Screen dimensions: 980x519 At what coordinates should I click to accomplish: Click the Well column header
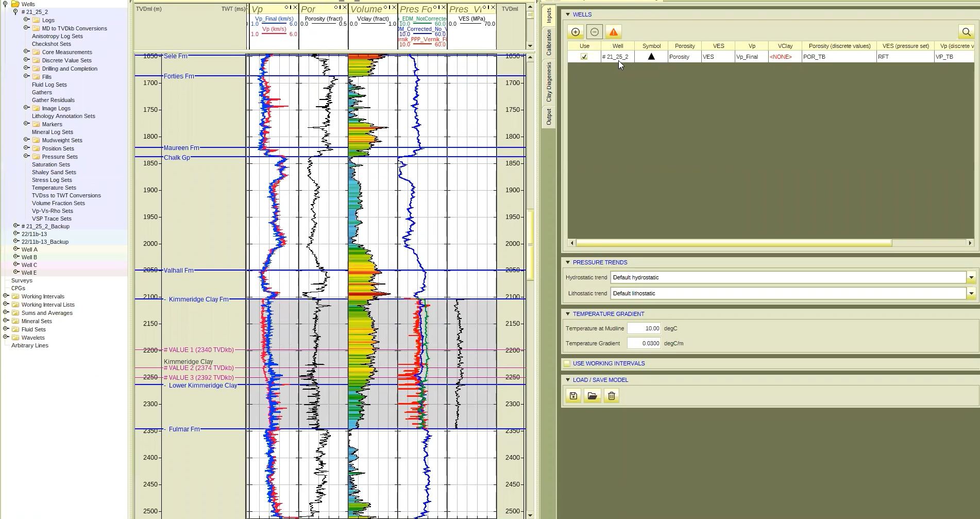click(x=617, y=46)
